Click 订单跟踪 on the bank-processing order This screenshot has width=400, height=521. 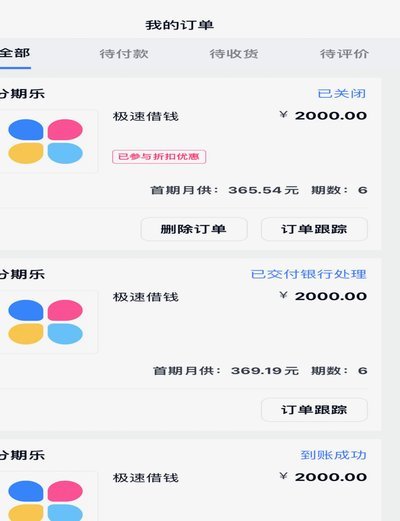click(314, 410)
